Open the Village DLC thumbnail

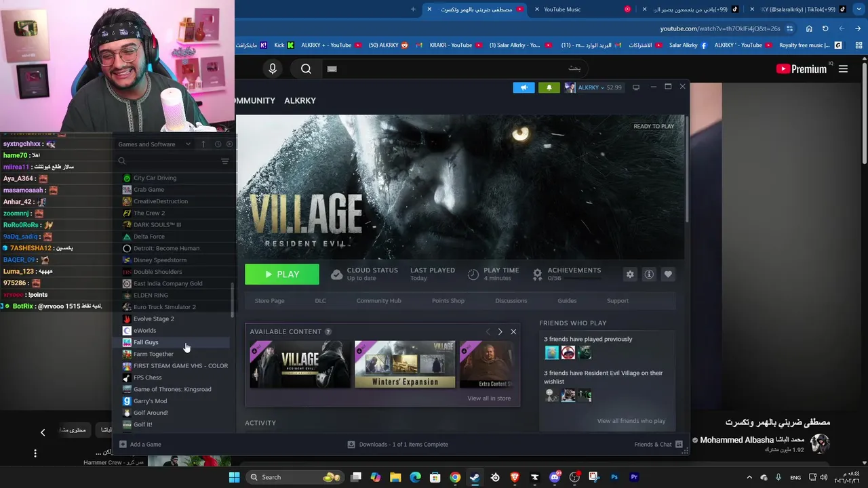(300, 365)
